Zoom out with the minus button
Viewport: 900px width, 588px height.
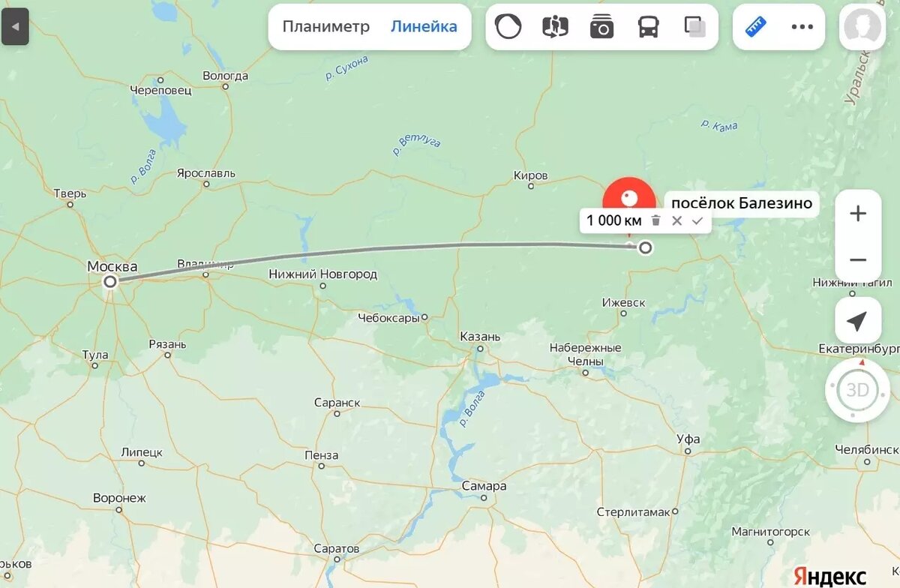pos(858,259)
